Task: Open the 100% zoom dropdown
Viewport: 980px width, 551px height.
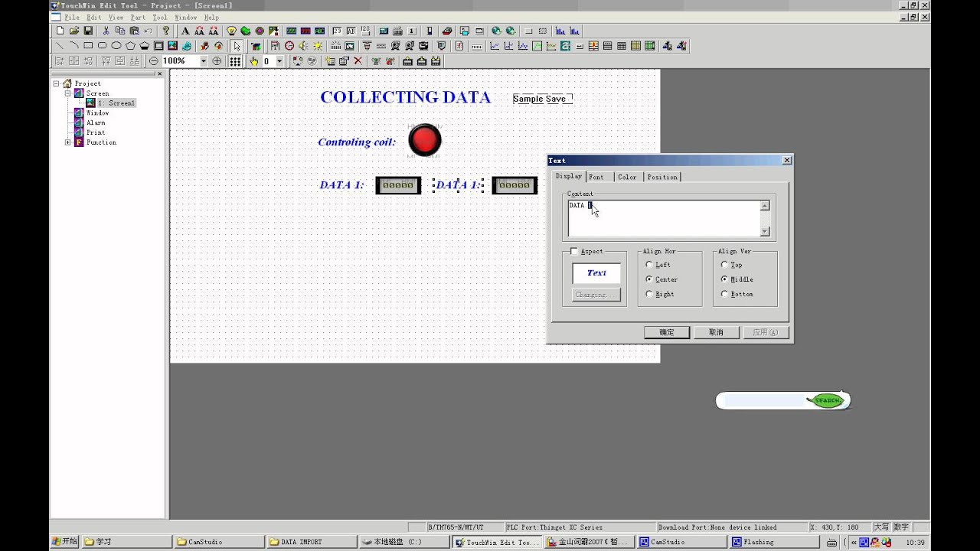Action: [x=204, y=60]
